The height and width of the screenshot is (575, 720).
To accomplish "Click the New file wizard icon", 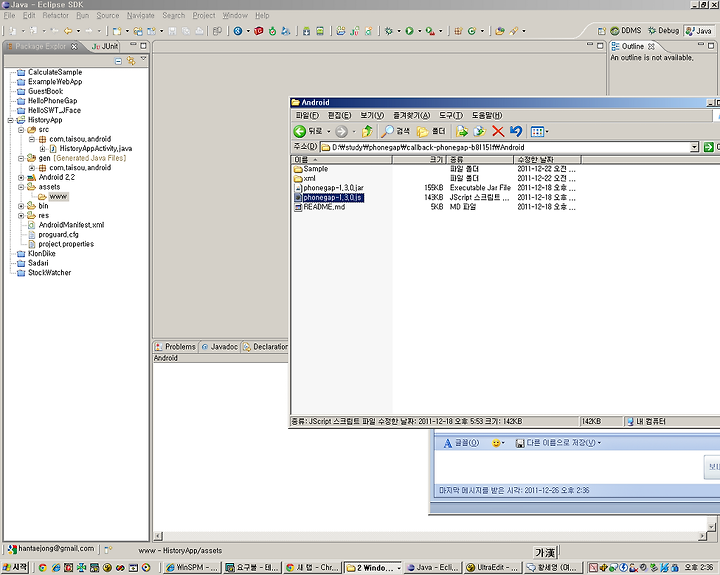I will coord(117,31).
